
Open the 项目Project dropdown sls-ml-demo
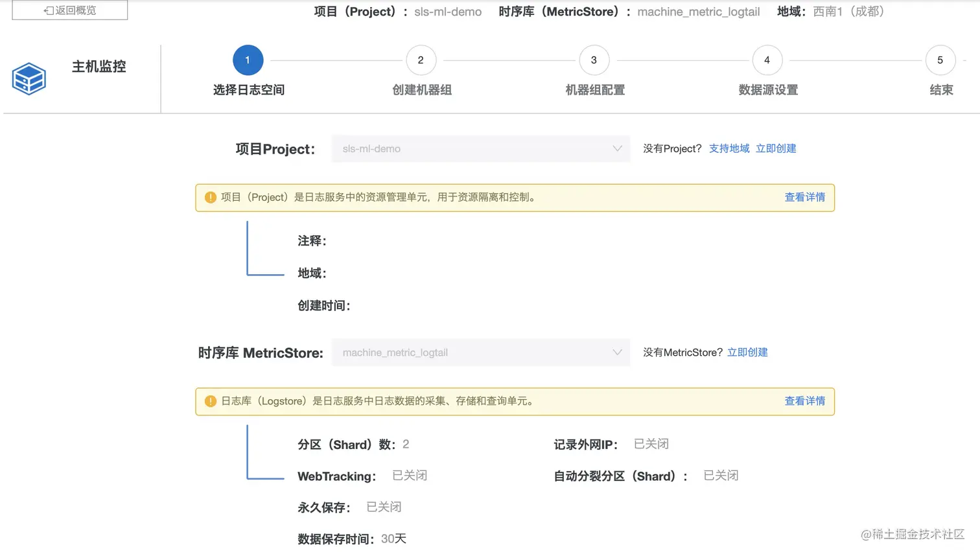(x=481, y=148)
